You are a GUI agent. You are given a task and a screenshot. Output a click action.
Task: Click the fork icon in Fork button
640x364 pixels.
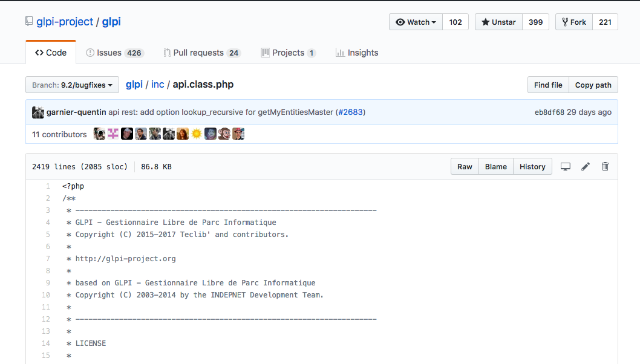click(565, 22)
